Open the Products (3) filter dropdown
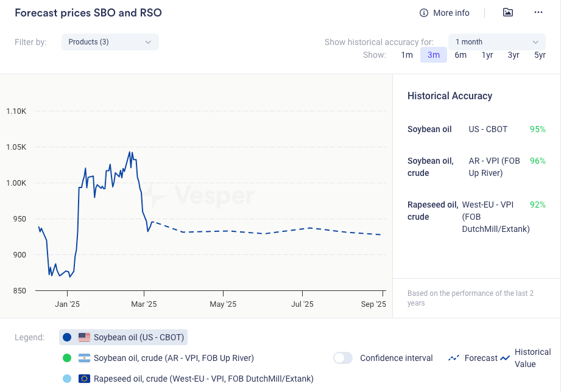Screen dimensions: 561x392 click(110, 42)
